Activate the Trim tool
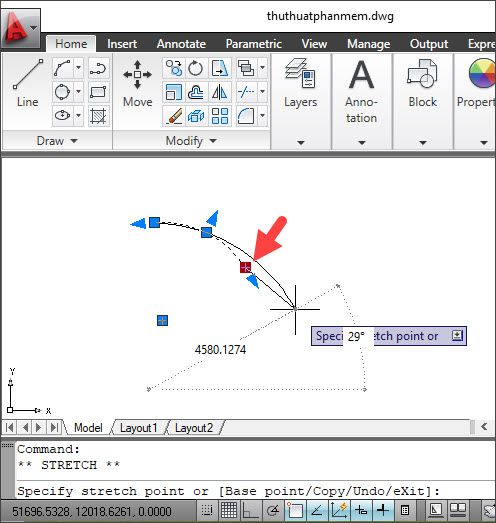496x523 pixels. click(246, 92)
